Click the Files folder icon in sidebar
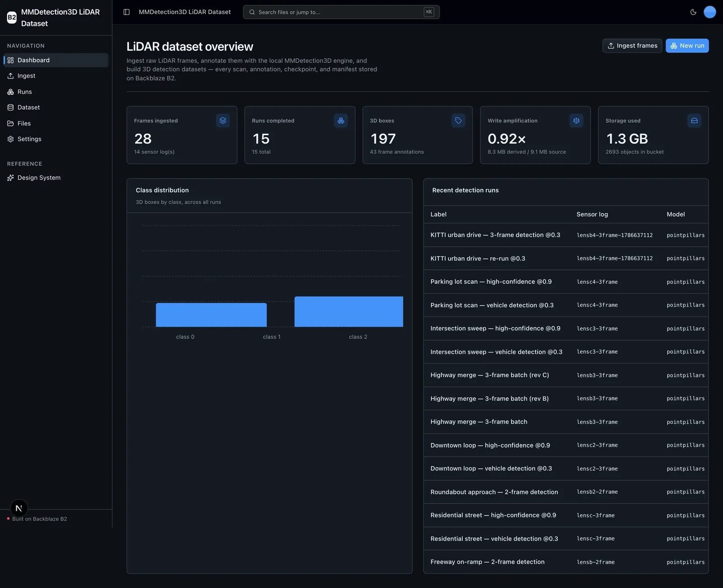Image resolution: width=723 pixels, height=588 pixels. (10, 123)
